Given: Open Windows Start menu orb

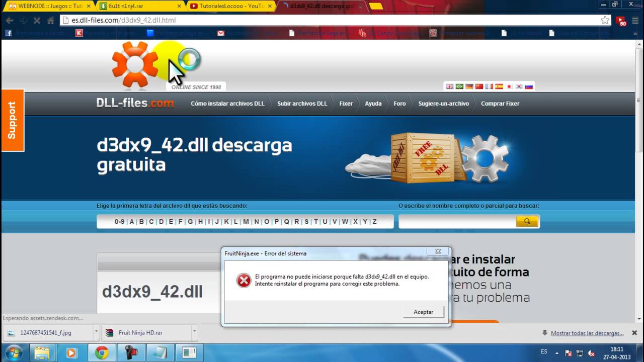Looking at the screenshot, I should tap(14, 352).
